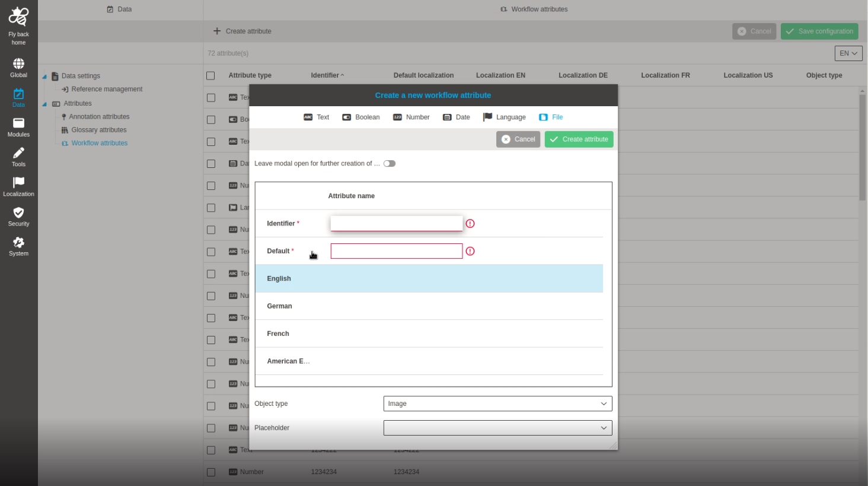Tick the checkbox of the fourth table row
868x486 pixels.
pos(211,163)
